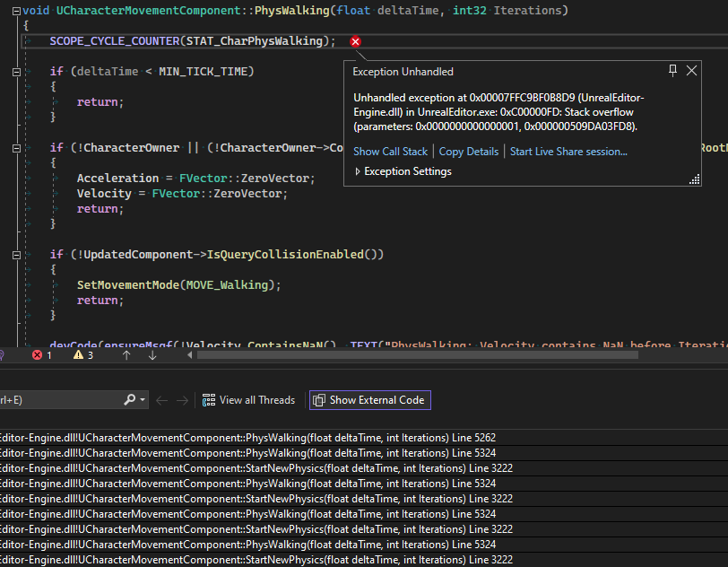Open Show Call Stack link
The image size is (728, 567).
(x=390, y=152)
